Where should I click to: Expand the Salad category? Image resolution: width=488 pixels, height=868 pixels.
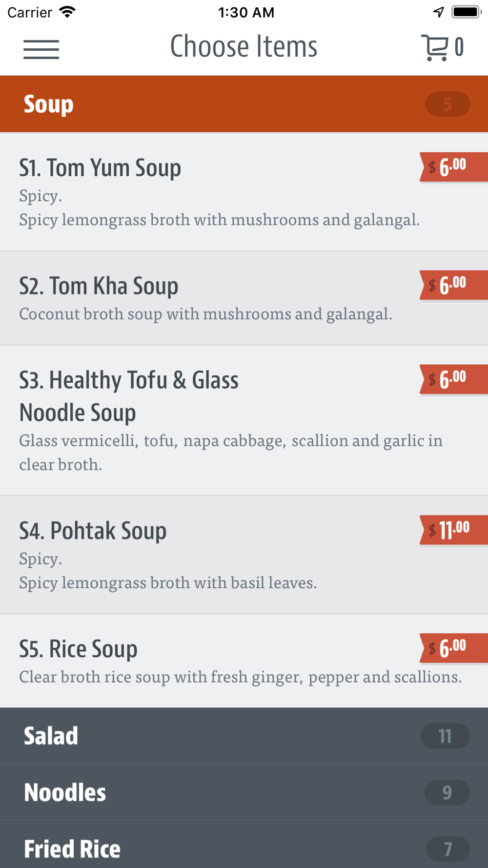point(244,736)
